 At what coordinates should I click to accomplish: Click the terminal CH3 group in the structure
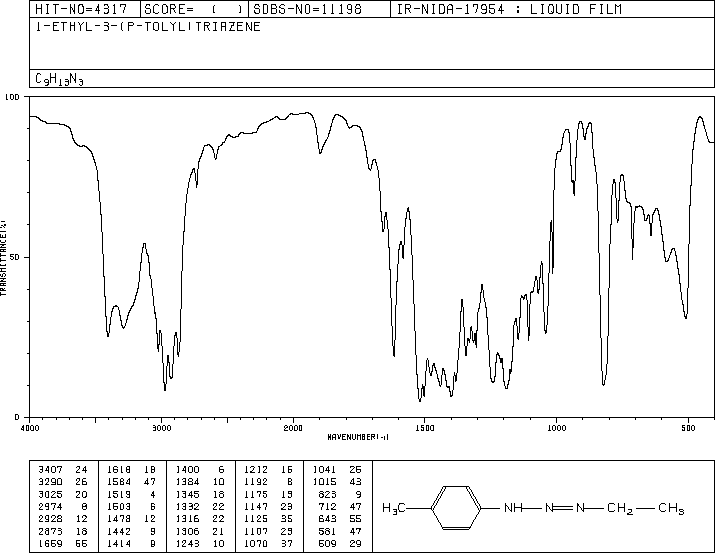point(671,509)
